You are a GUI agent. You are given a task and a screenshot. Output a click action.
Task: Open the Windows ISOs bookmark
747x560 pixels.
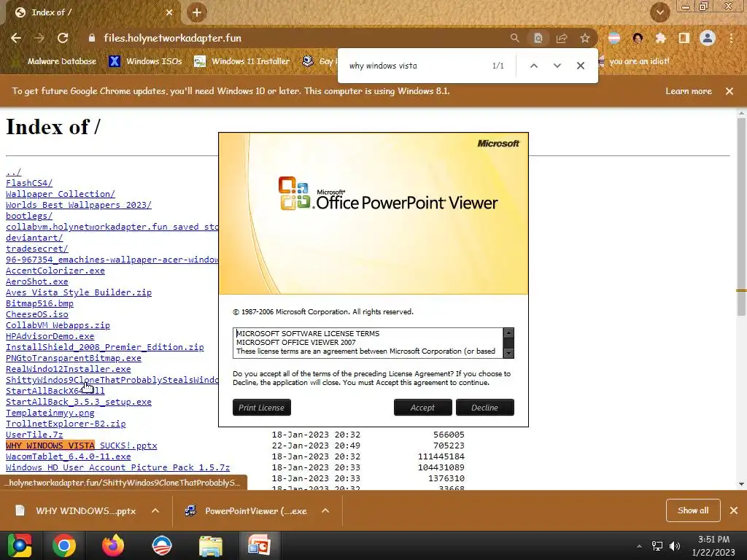click(146, 61)
